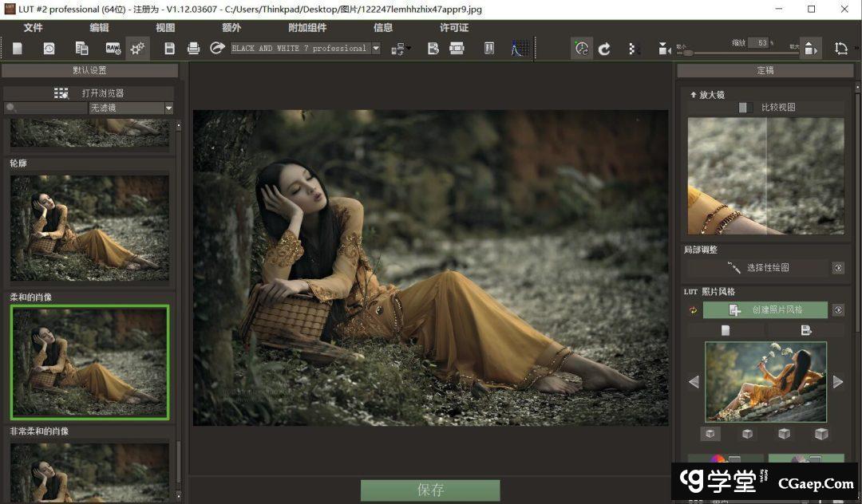Viewport: 862px width, 504px height.
Task: Open the 无滤镜 filter dropdown
Action: [x=168, y=108]
